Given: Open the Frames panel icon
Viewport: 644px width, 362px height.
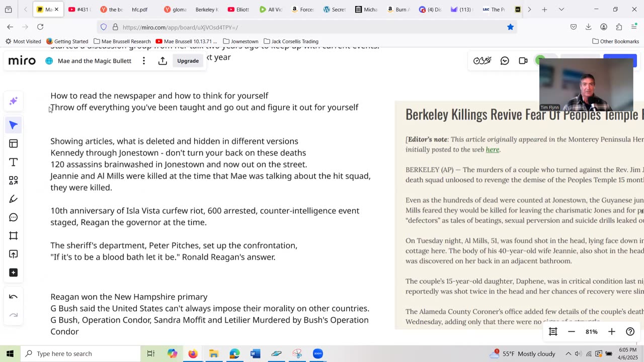Looking at the screenshot, I should [553, 332].
